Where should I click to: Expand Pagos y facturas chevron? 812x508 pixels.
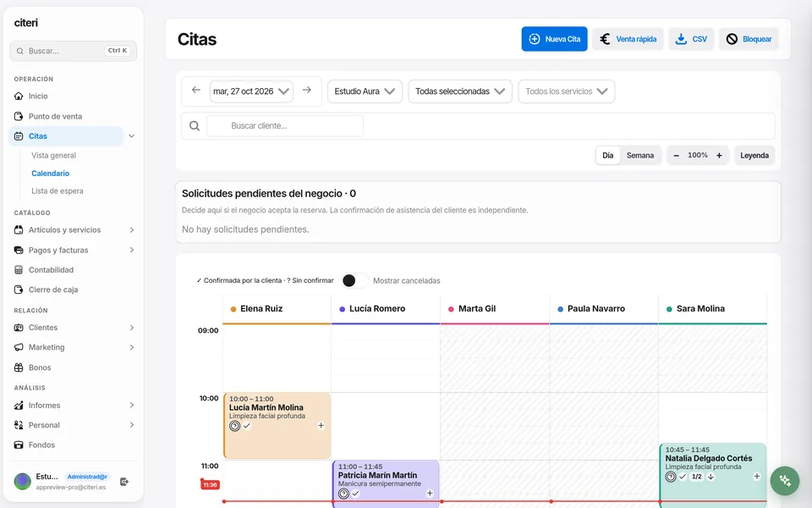[x=132, y=250]
